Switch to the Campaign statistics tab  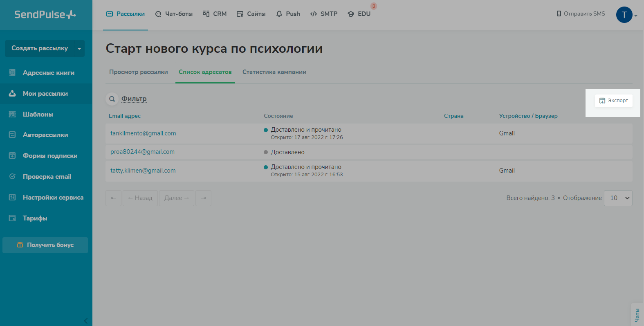[274, 72]
